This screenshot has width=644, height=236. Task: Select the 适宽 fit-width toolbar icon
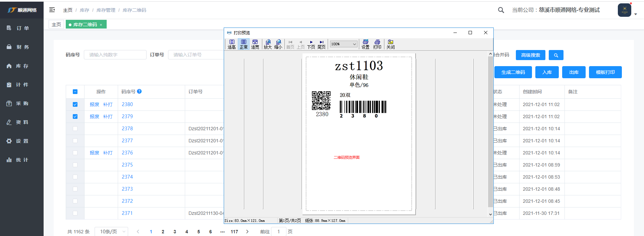255,44
